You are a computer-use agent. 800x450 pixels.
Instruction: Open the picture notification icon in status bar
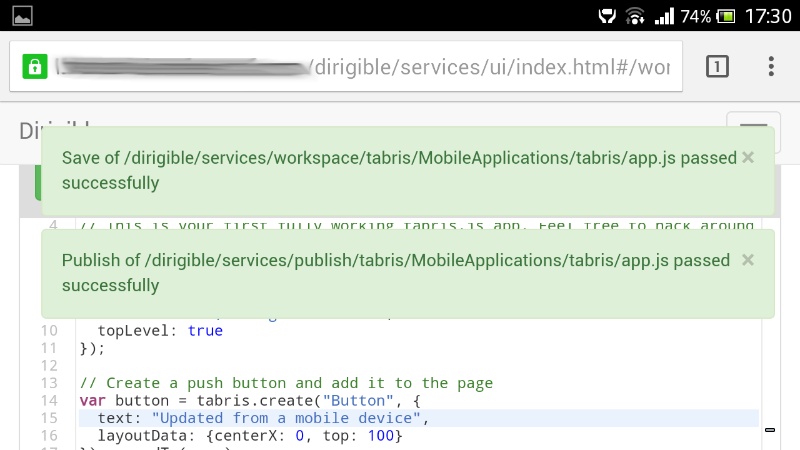22,15
